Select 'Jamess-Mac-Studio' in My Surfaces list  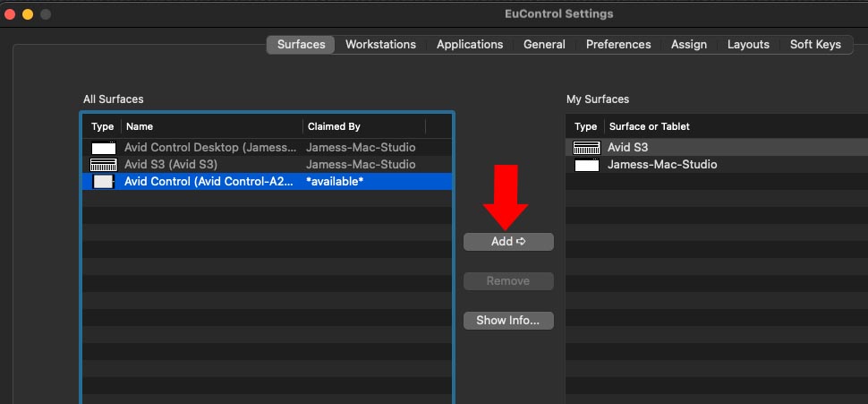[x=662, y=165]
